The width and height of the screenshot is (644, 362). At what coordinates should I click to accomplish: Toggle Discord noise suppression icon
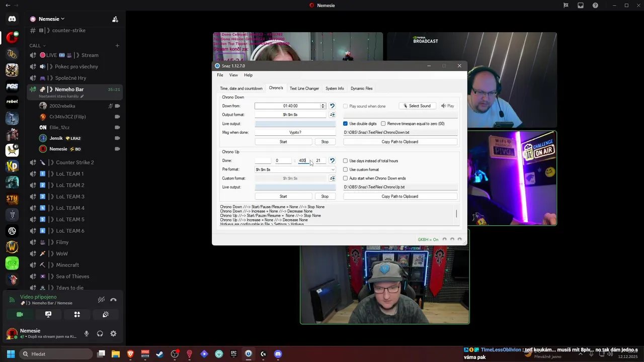click(101, 300)
